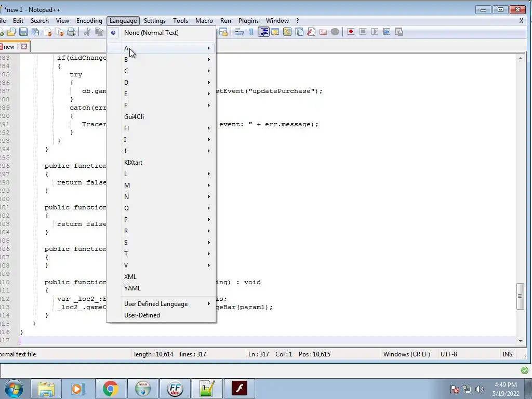Screen dimensions: 532x399
Task: Open the FFDec taskbar icon
Action: point(175,389)
